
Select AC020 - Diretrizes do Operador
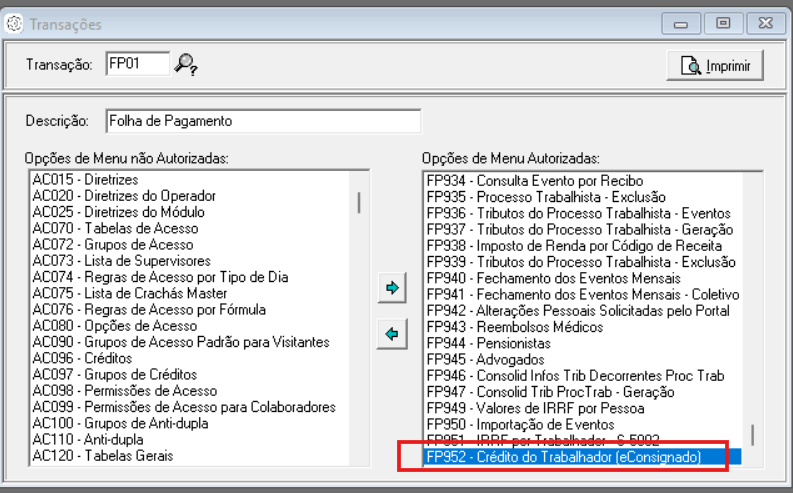tap(124, 196)
